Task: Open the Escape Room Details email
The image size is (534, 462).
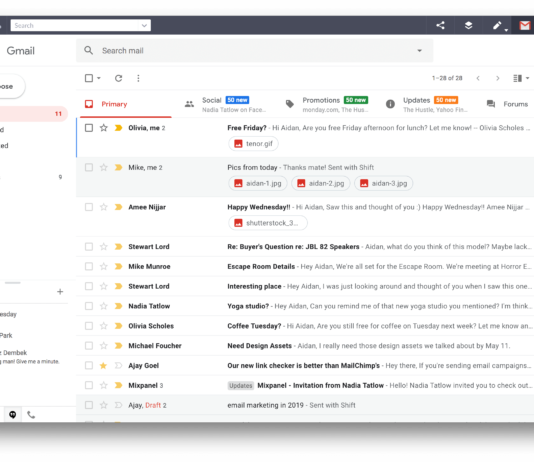Action: [305, 267]
